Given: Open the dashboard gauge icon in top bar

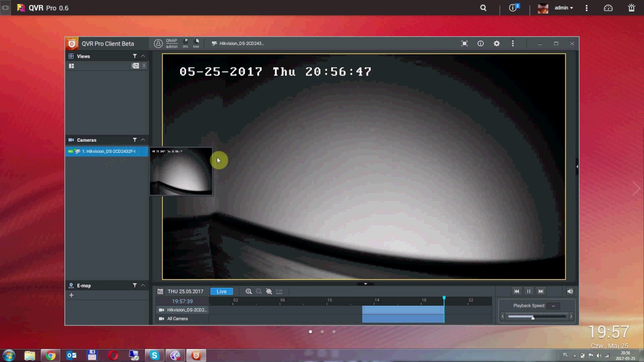Looking at the screenshot, I should (608, 8).
